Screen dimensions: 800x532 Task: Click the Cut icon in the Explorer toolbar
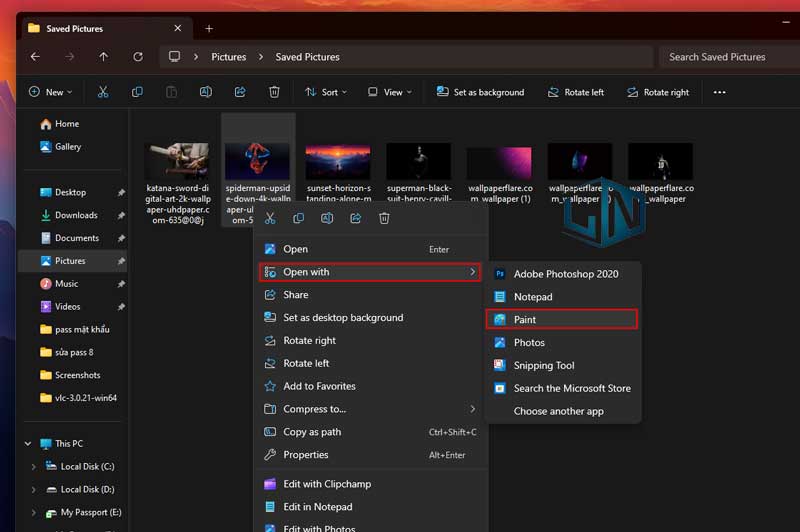click(103, 92)
